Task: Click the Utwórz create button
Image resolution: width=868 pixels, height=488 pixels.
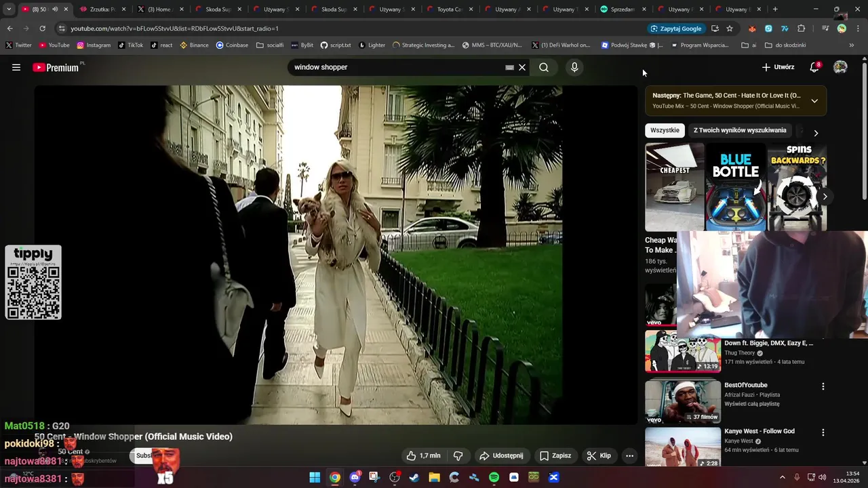Action: 778,67
